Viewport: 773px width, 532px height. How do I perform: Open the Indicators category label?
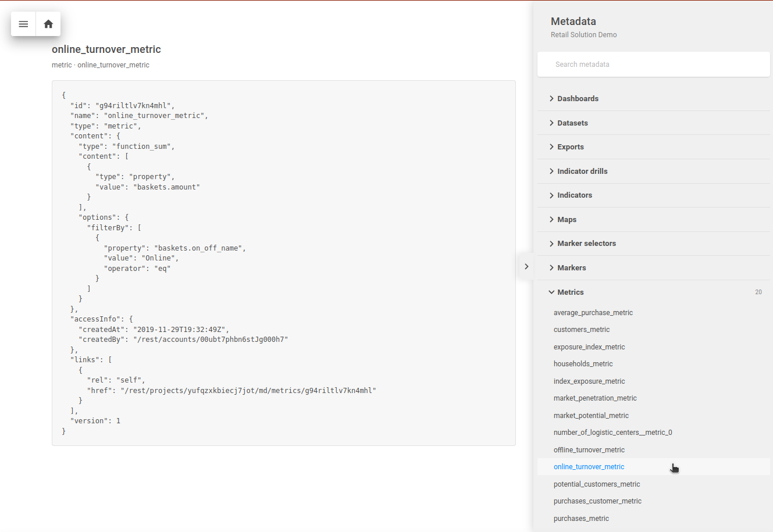575,195
